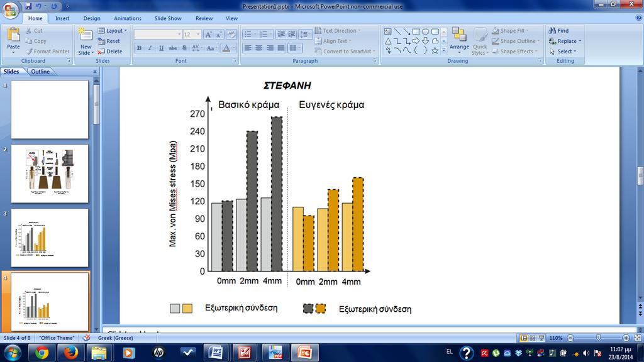Click the Find button
The height and width of the screenshot is (362, 644).
click(x=559, y=31)
